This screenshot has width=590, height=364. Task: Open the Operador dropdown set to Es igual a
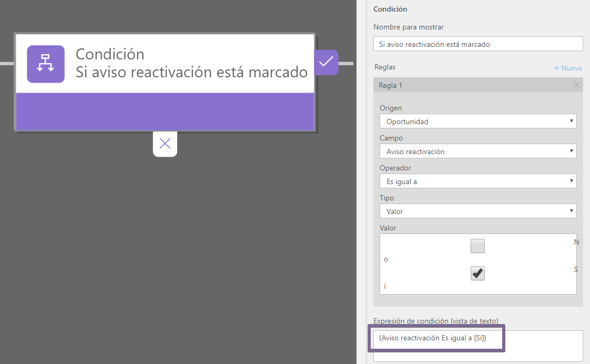pos(477,181)
